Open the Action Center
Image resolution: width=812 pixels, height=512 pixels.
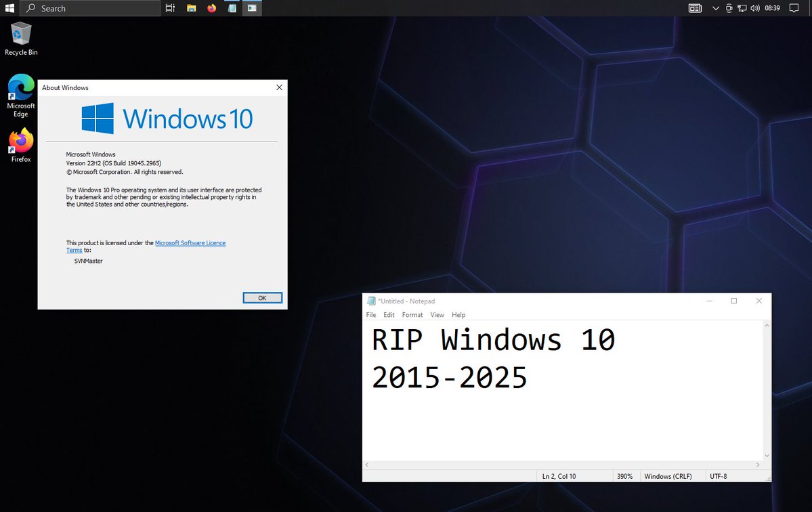[794, 8]
